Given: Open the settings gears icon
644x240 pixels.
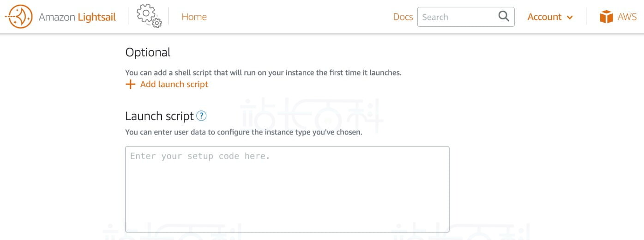Looking at the screenshot, I should 149,16.
